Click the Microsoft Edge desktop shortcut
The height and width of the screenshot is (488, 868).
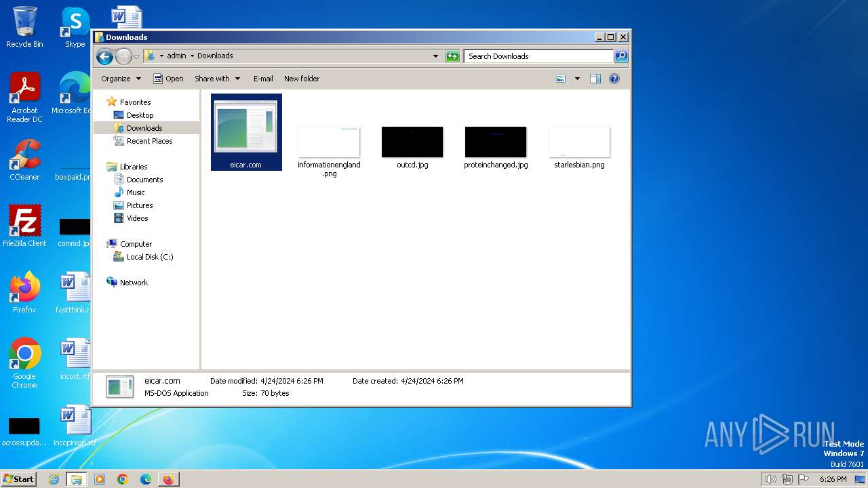click(73, 94)
